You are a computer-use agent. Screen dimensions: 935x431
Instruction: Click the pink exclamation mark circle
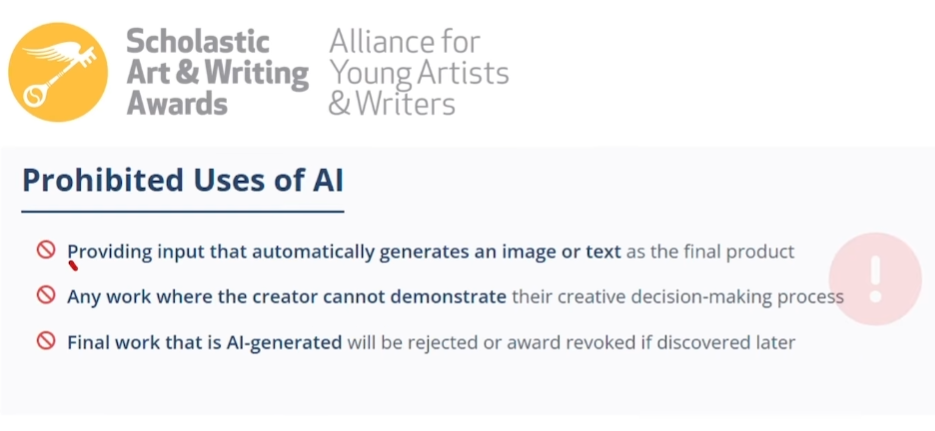click(x=875, y=279)
